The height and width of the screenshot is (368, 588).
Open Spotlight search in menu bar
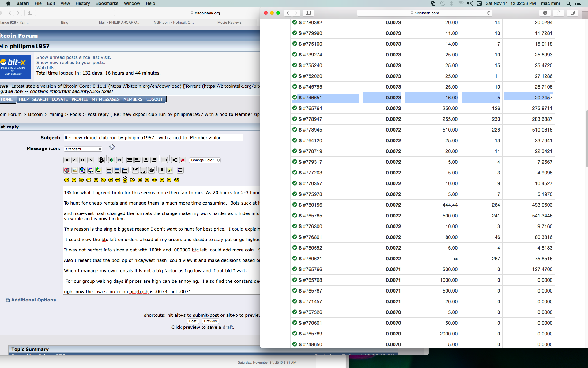click(x=568, y=3)
